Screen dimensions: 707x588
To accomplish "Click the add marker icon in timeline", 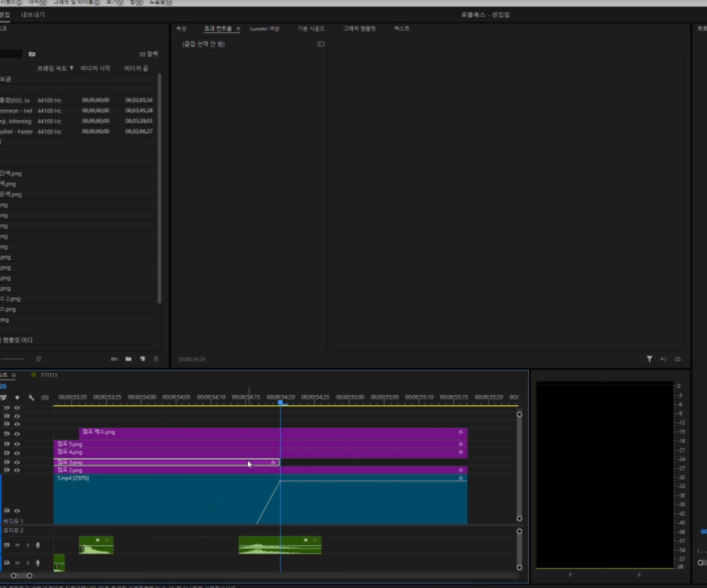I will click(17, 398).
